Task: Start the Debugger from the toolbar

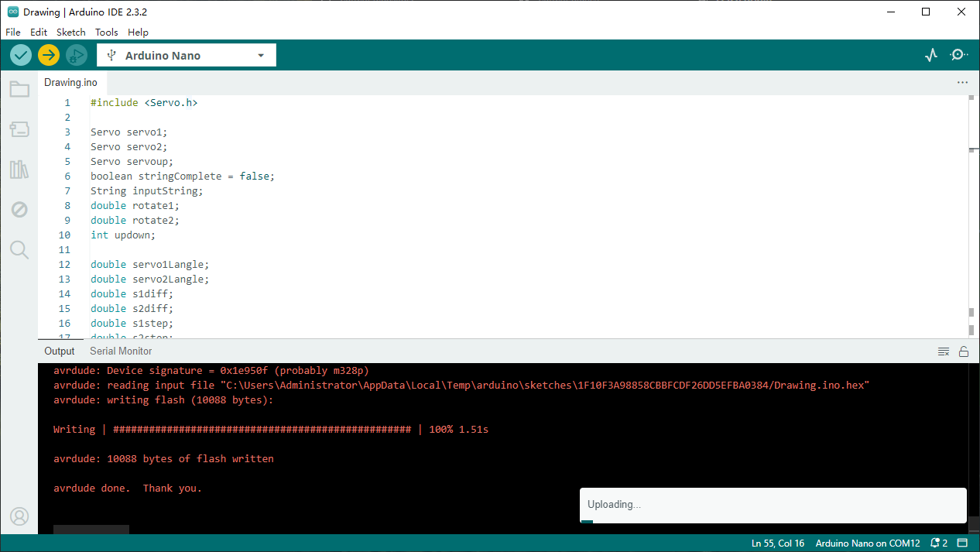Action: click(x=77, y=55)
